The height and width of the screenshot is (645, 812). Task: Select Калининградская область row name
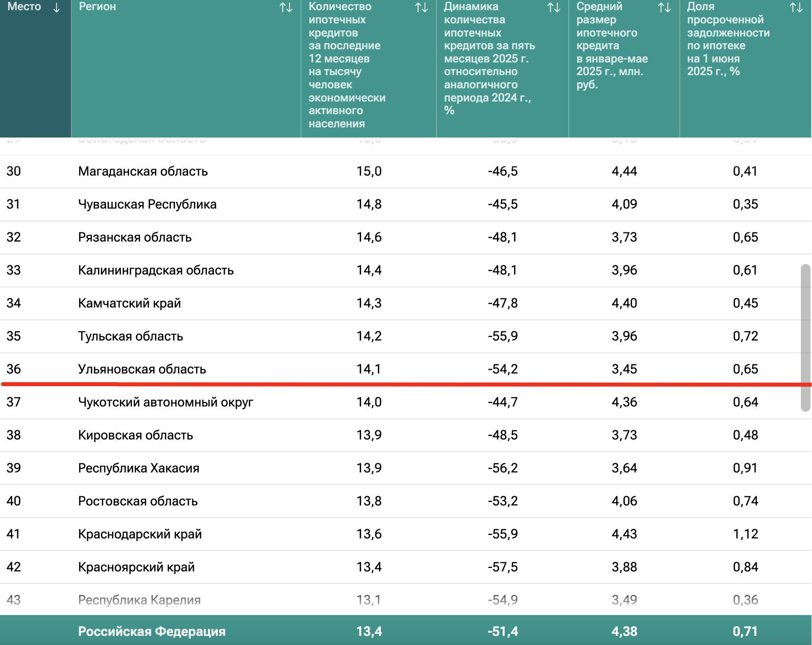click(x=156, y=270)
